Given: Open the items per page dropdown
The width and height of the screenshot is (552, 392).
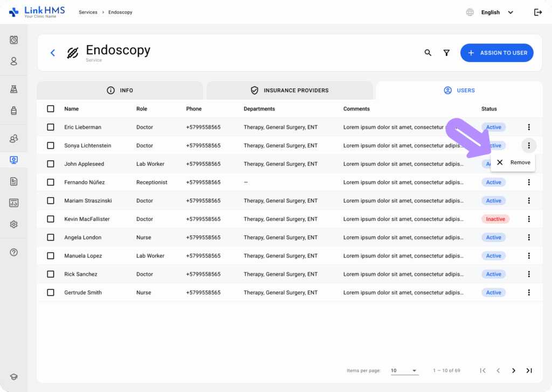Looking at the screenshot, I should pyautogui.click(x=404, y=370).
